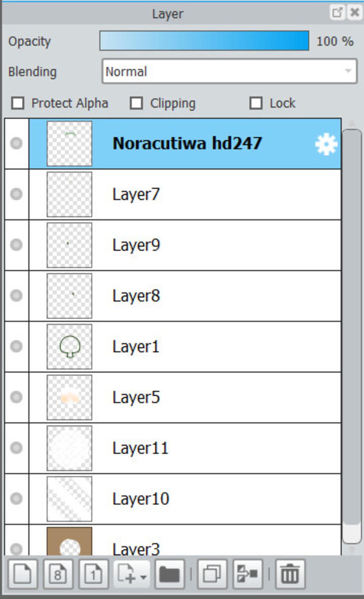
Task: Add a new 8-bit layer
Action: (58, 574)
